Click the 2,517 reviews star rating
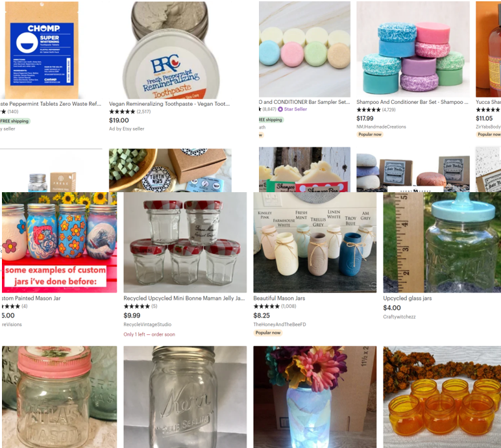The width and height of the screenshot is (501, 448). [x=130, y=112]
